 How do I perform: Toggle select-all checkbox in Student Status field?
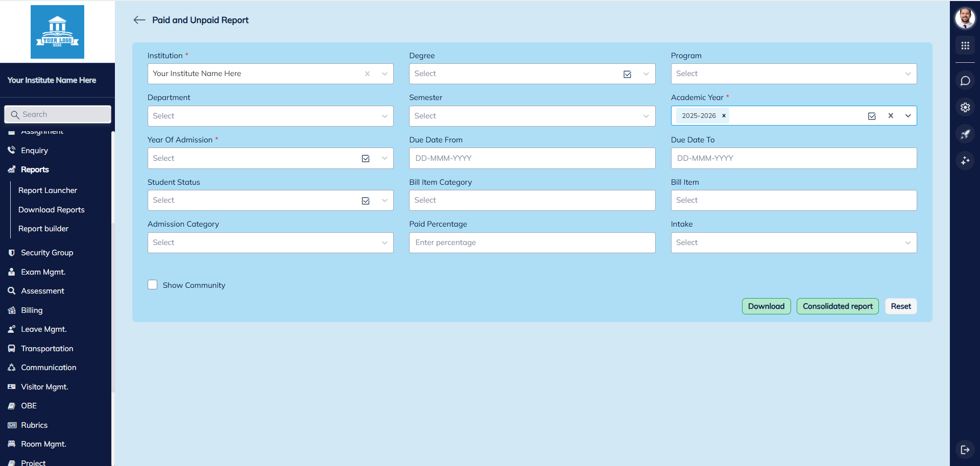(366, 201)
